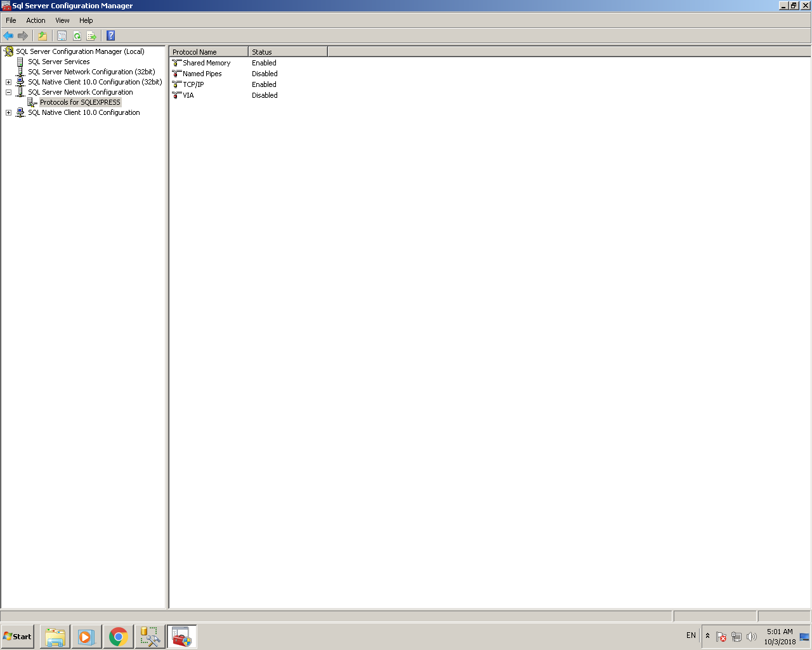Viewport: 812px width, 650px height.
Task: Select SQL Native Client 10.0 Configuration (32bit) label
Action: pyautogui.click(x=95, y=82)
